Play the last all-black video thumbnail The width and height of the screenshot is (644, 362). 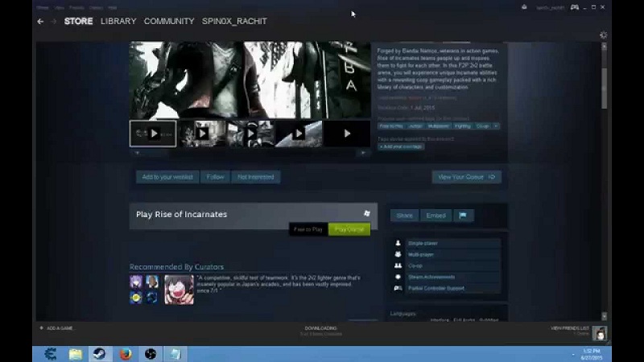tap(347, 134)
